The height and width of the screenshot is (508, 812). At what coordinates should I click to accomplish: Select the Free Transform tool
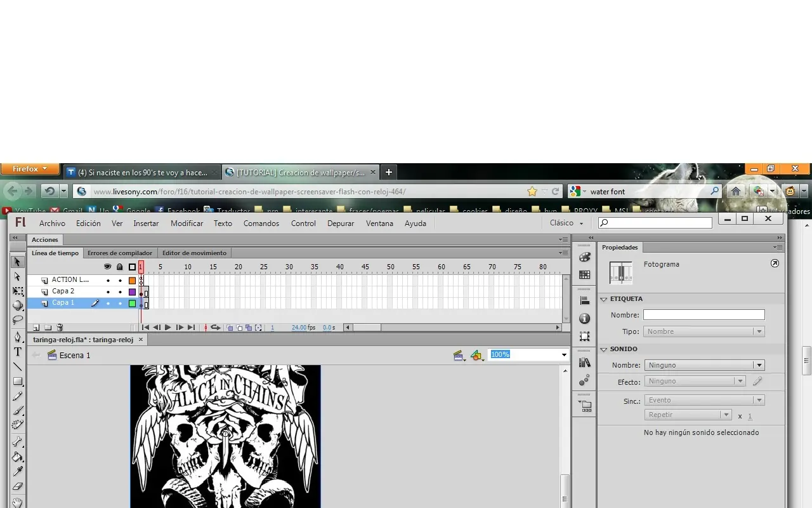[x=18, y=291]
